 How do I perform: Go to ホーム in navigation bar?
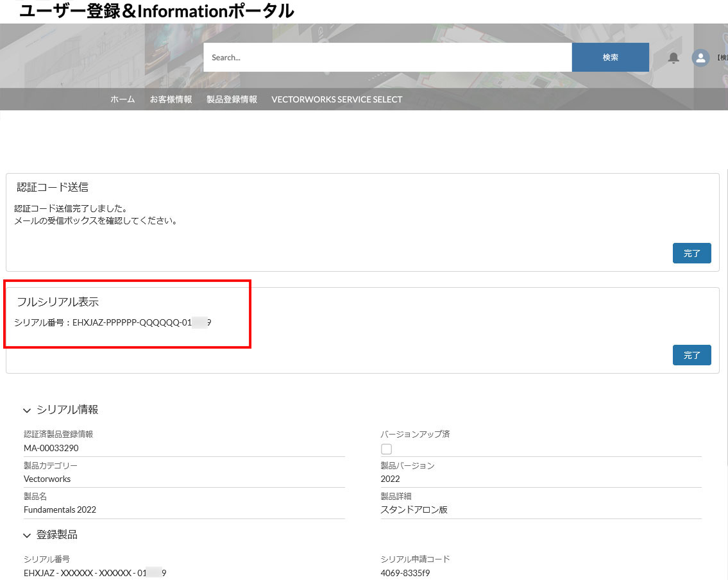coord(123,99)
